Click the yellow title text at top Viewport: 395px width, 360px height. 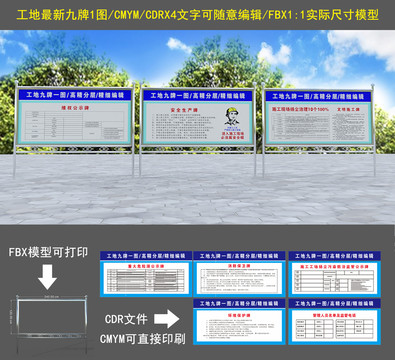pos(197,15)
